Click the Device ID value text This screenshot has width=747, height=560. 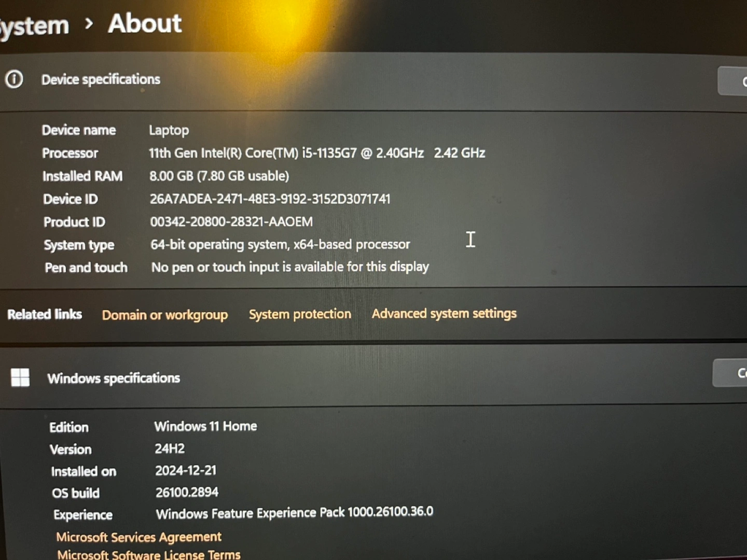click(270, 199)
